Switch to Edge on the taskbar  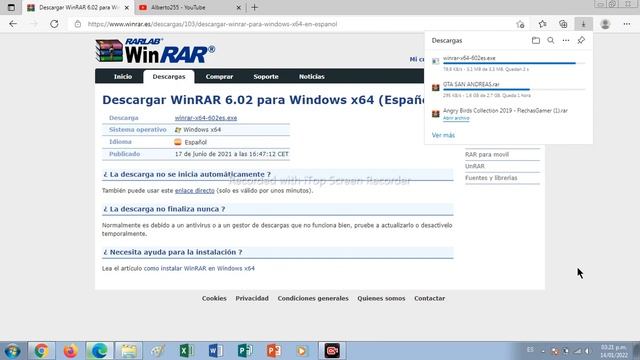pos(99,351)
